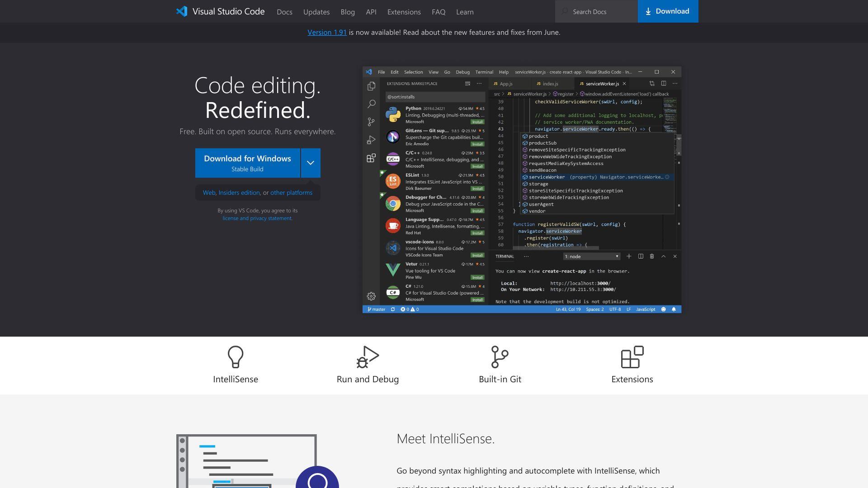Click the Debug icon in screenshot activity bar
The width and height of the screenshot is (868, 488).
(x=371, y=140)
